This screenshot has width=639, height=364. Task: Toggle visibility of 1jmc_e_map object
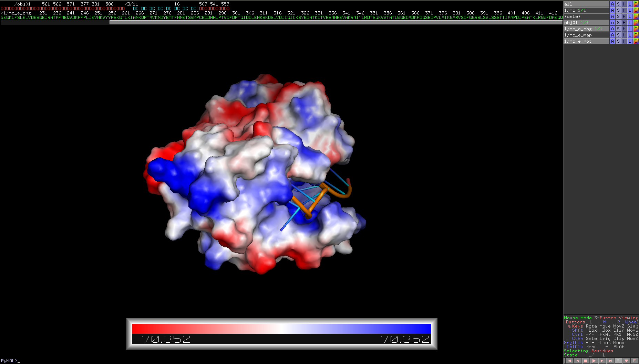(586, 35)
